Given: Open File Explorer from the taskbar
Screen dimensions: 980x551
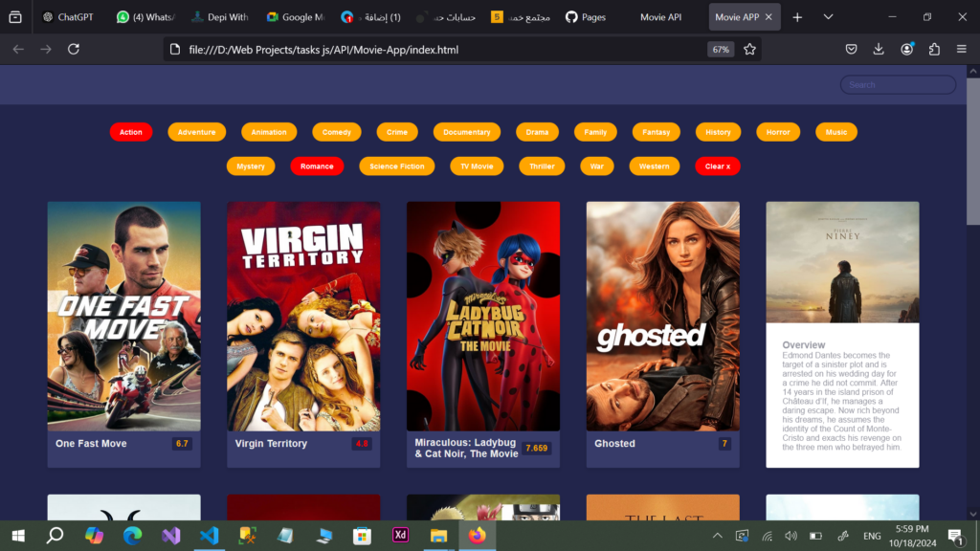Looking at the screenshot, I should tap(438, 536).
